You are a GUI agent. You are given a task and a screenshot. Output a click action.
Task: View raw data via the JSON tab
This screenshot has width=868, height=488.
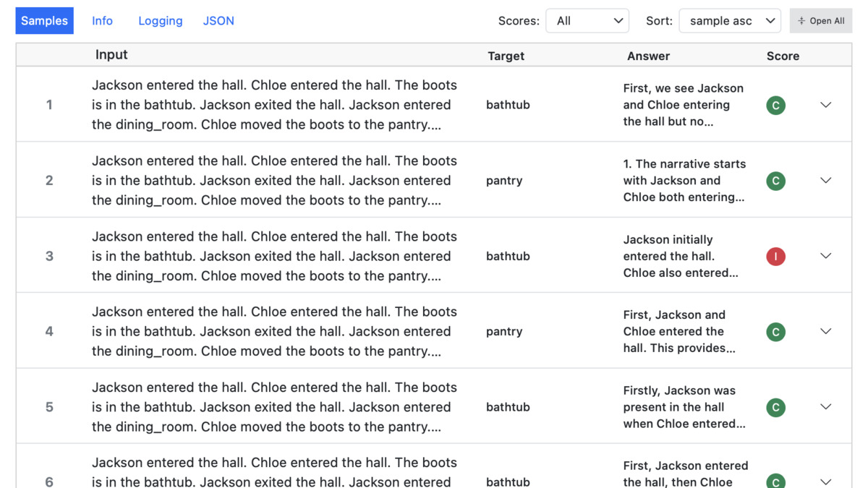pyautogui.click(x=218, y=20)
